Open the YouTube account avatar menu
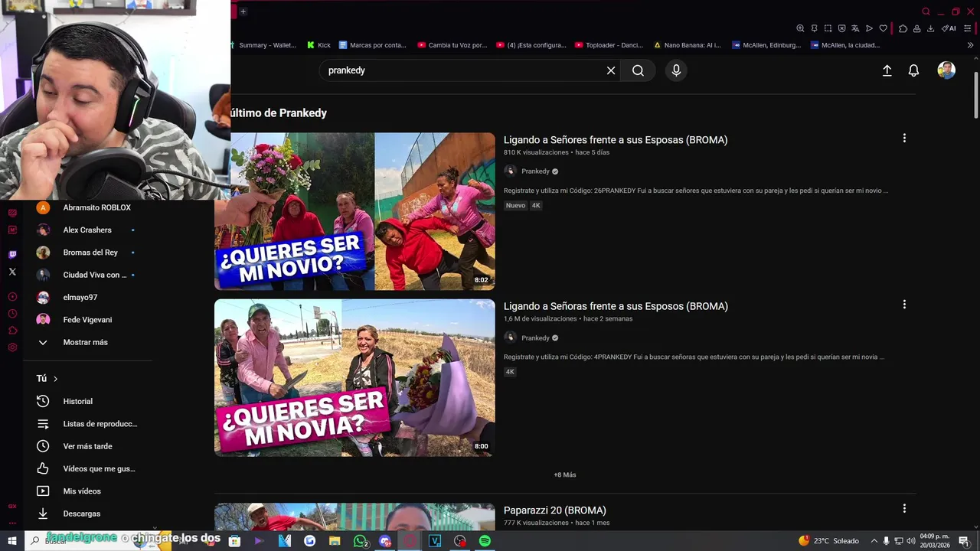980x551 pixels. [946, 70]
